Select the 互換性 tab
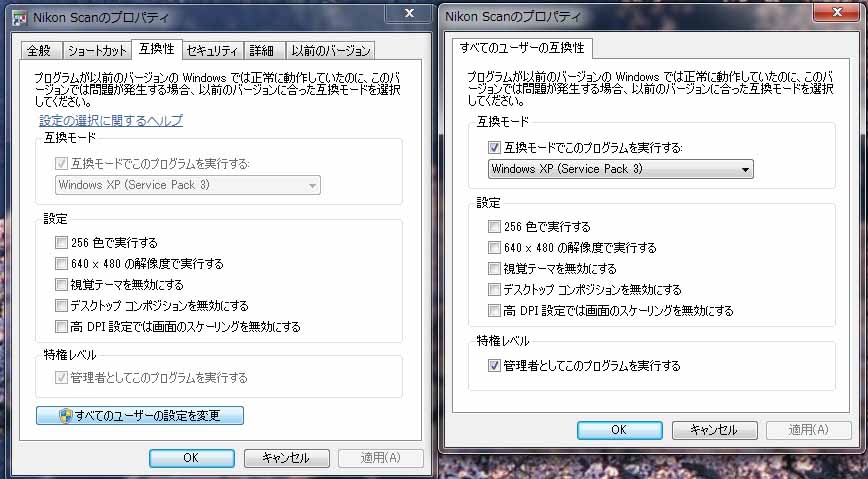The image size is (868, 479). pyautogui.click(x=157, y=49)
